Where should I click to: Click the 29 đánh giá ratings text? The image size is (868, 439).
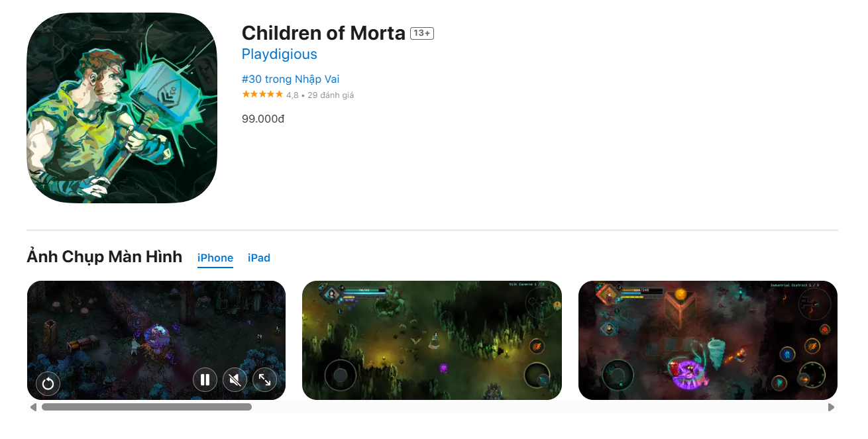pos(331,95)
